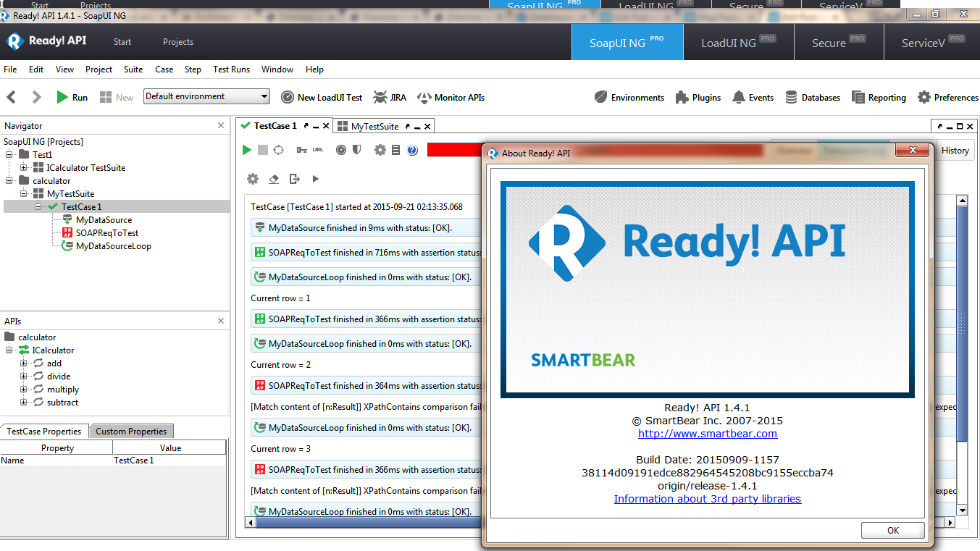Expand the add operation
The height and width of the screenshot is (551, 980).
[24, 363]
